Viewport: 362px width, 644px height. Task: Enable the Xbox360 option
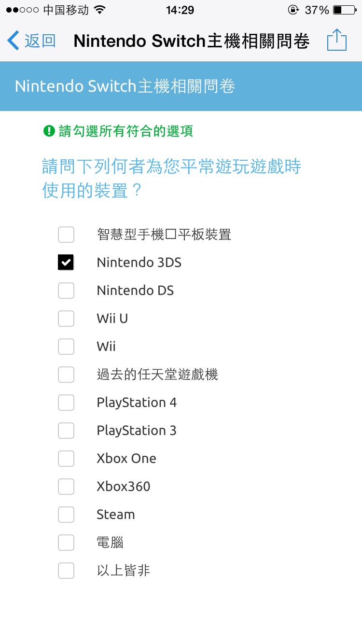pyautogui.click(x=66, y=487)
